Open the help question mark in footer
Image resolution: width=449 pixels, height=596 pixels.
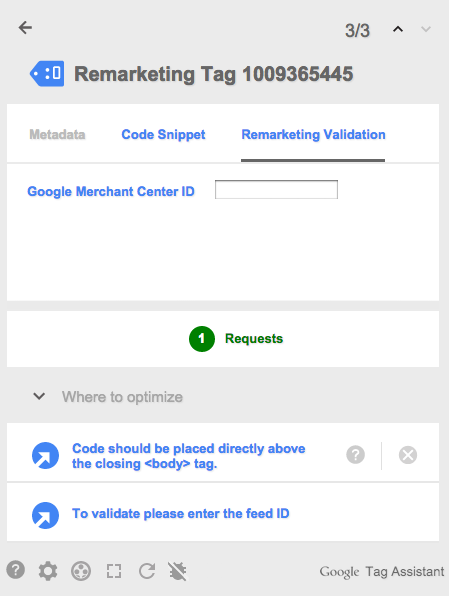pos(16,570)
